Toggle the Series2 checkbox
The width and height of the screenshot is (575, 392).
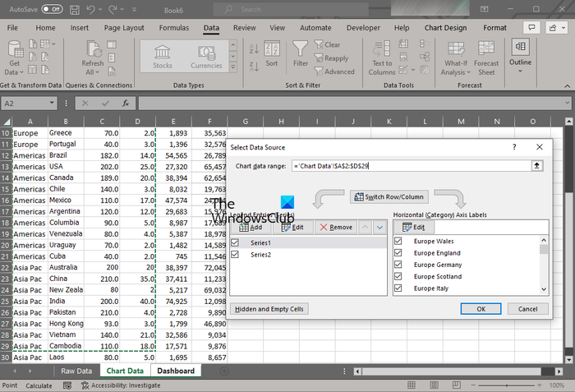[237, 255]
